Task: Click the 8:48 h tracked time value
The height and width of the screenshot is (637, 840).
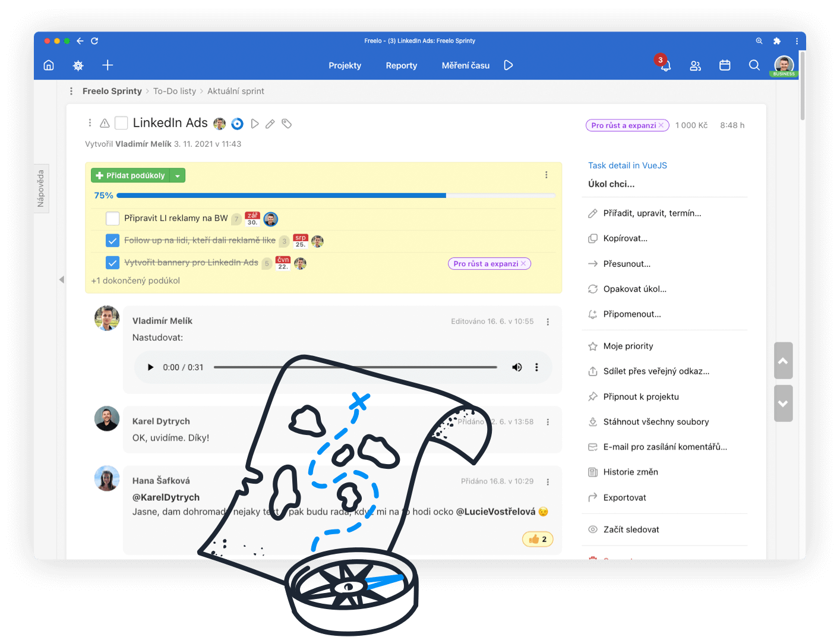Action: point(732,125)
